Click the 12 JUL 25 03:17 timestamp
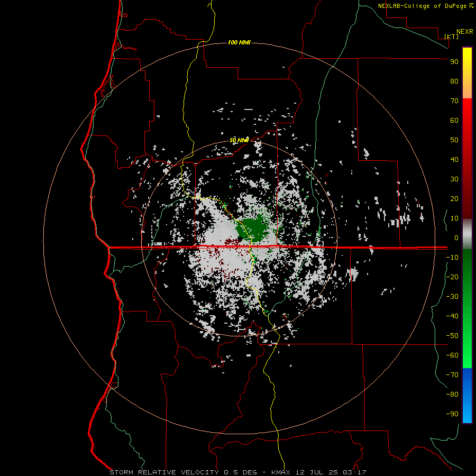Screen dimensions: 476x476 coord(331,472)
